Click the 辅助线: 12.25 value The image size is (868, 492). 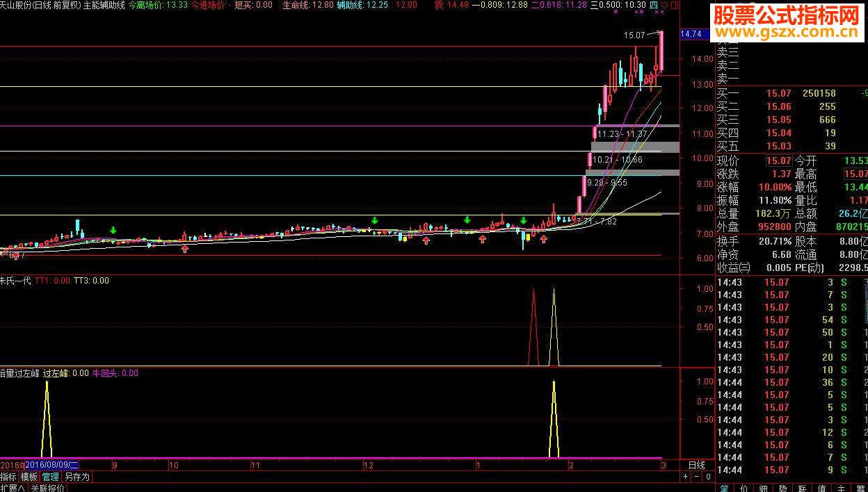(x=362, y=5)
